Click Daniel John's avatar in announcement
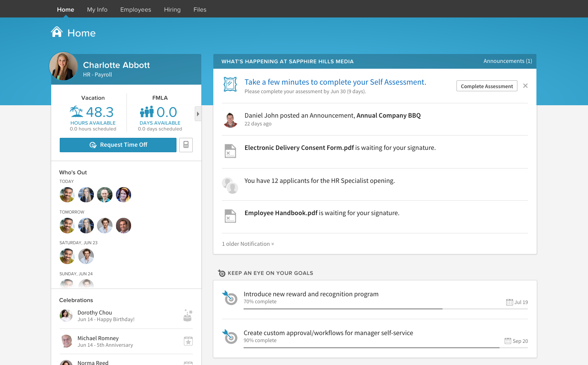 point(230,120)
